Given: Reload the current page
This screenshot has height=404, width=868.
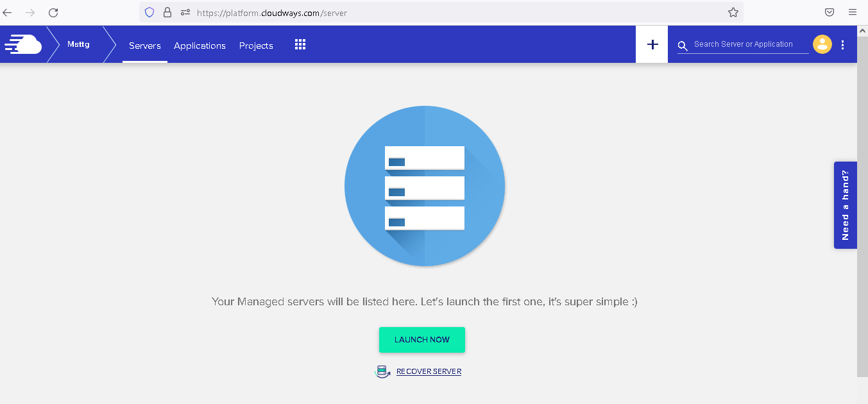Looking at the screenshot, I should pos(53,12).
